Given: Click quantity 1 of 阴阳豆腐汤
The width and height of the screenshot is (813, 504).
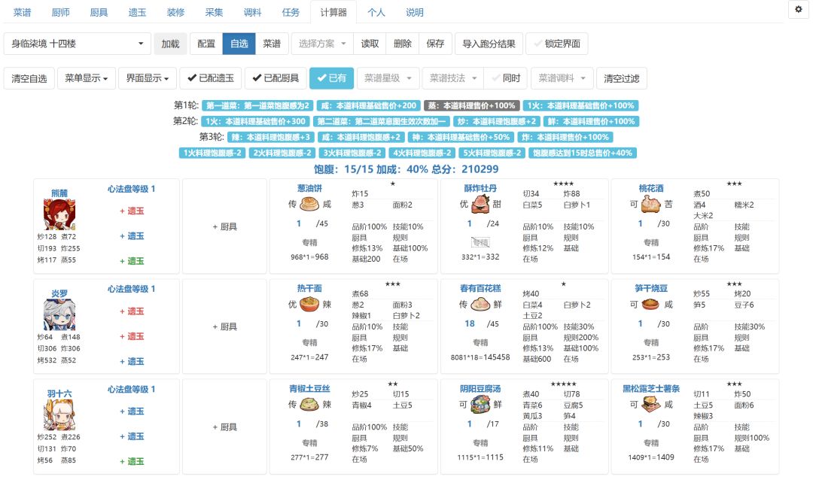Looking at the screenshot, I should click(x=469, y=424).
